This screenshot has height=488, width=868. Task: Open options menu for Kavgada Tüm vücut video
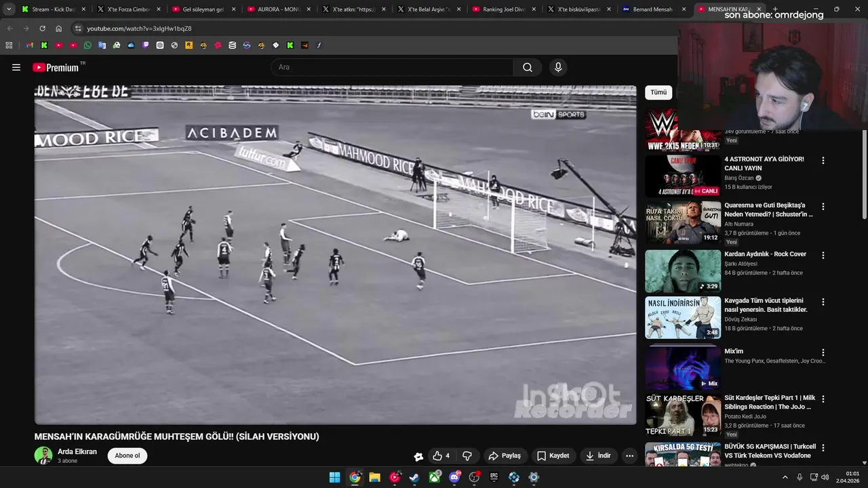tap(823, 302)
